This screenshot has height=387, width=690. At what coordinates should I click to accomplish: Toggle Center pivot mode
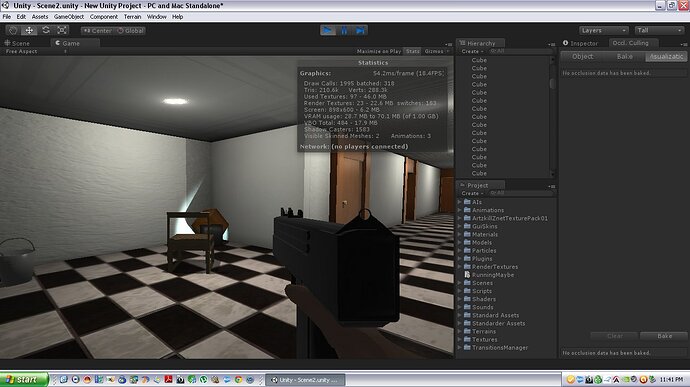[x=97, y=31]
